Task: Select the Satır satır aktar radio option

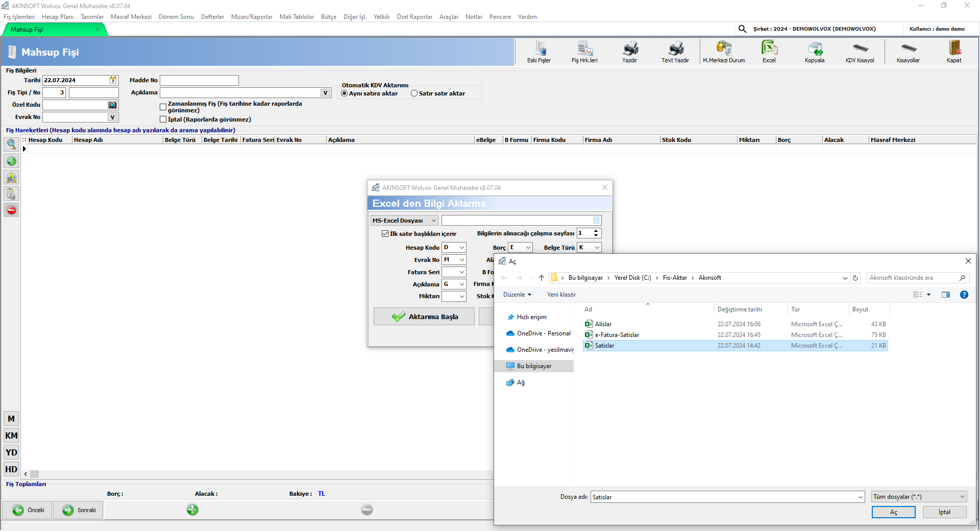Action: point(414,93)
